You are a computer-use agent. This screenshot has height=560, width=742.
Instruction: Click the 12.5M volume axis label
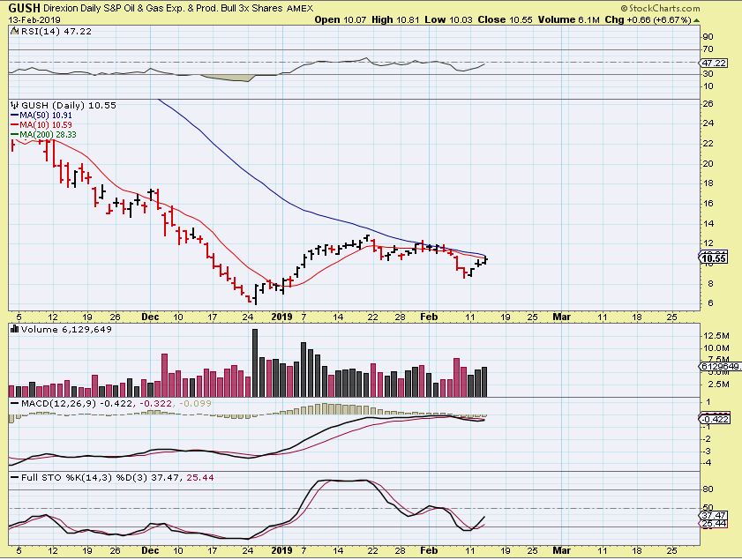[x=716, y=336]
